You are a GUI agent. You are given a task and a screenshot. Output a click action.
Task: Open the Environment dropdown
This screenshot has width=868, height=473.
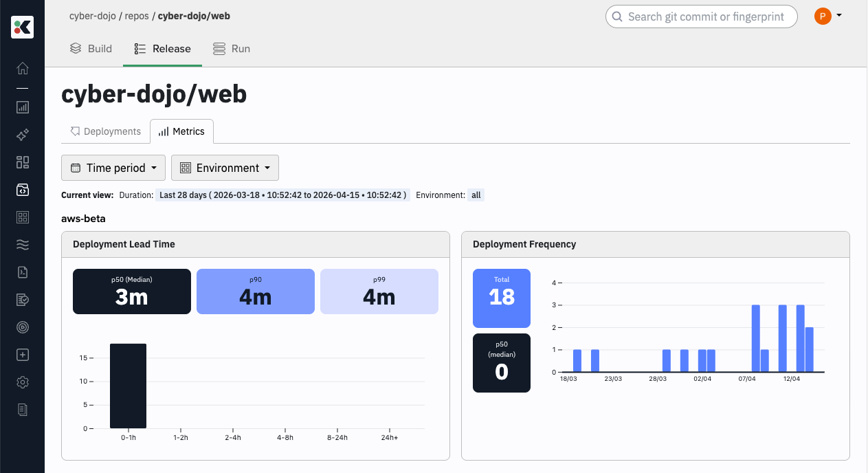(x=225, y=168)
